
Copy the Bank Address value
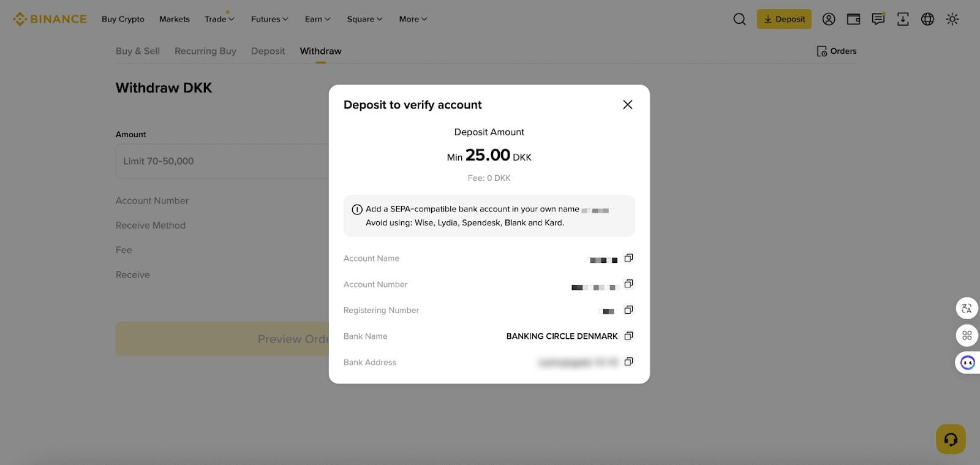point(628,361)
